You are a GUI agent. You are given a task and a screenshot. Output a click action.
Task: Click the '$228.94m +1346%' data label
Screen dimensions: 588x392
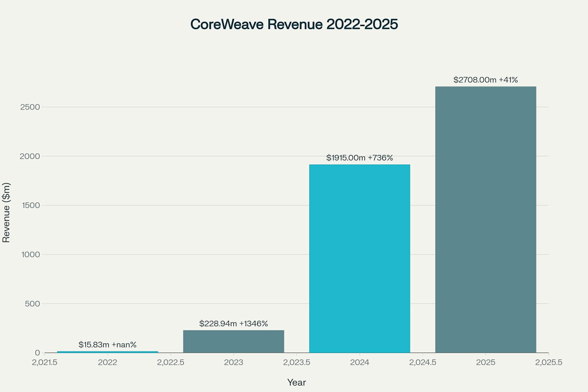tap(234, 323)
